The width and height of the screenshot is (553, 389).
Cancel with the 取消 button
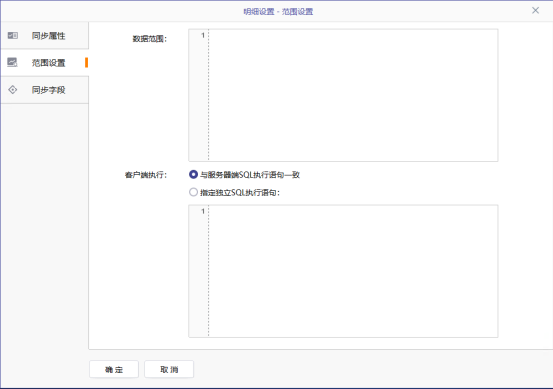(169, 369)
